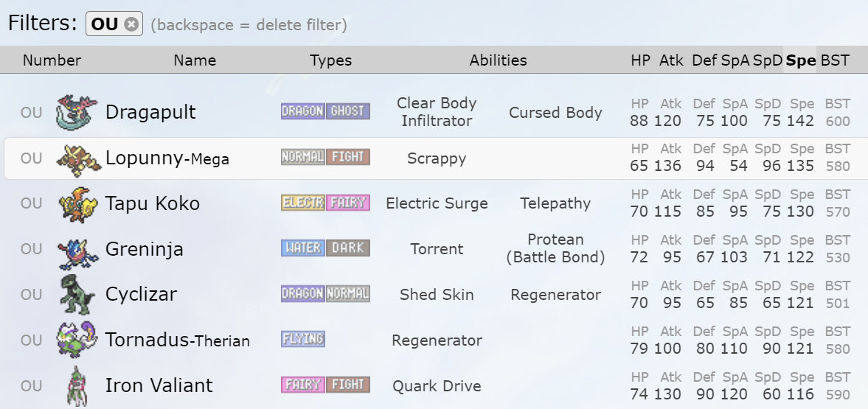Click the Greninja sprite icon

pos(77,249)
